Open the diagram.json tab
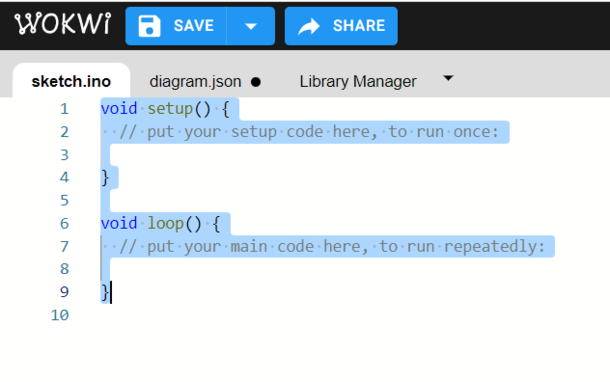Image resolution: width=610 pixels, height=382 pixels. click(x=195, y=82)
